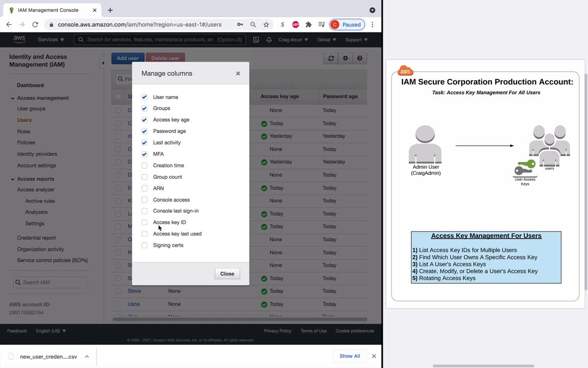Collapse the IAM navigation sidebar
The width and height of the screenshot is (588, 368).
click(x=103, y=63)
